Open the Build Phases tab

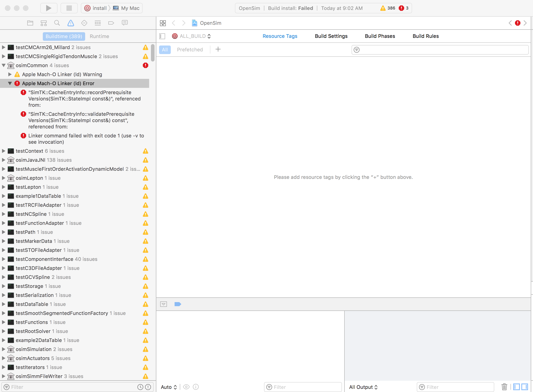click(380, 36)
